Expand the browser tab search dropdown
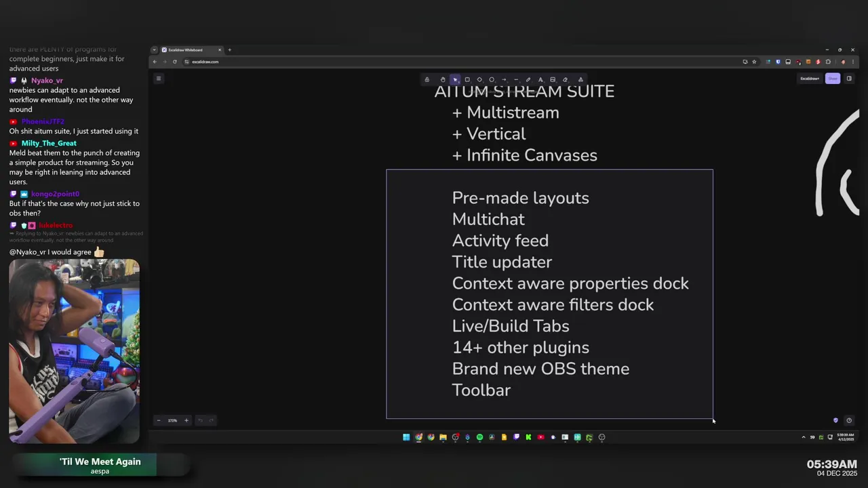The width and height of the screenshot is (868, 488). (x=154, y=49)
